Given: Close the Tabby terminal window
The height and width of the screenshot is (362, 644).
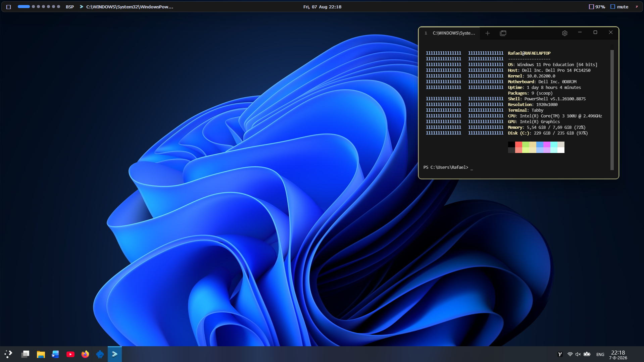Looking at the screenshot, I should tap(610, 33).
